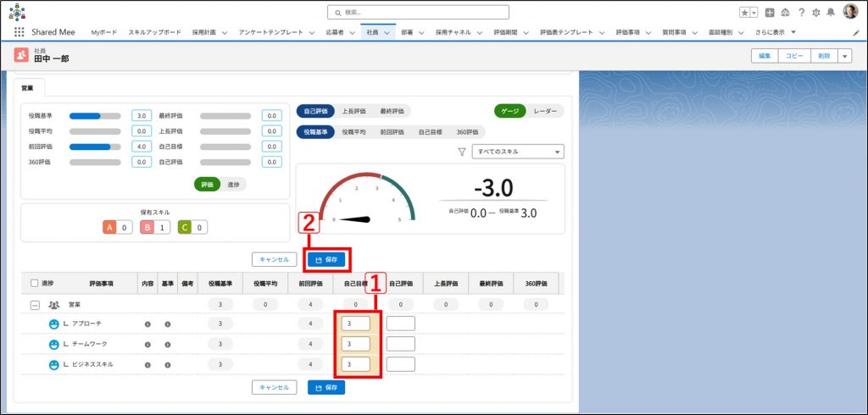
Task: Click the bottom キャンセル button
Action: (274, 387)
